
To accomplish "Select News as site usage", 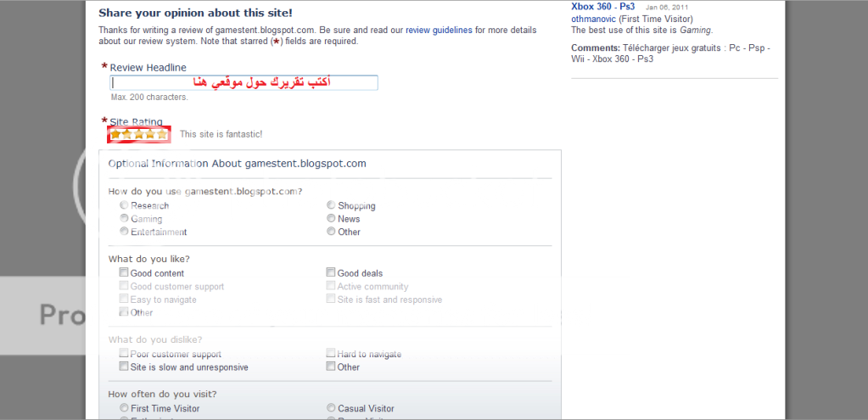I will coord(331,219).
